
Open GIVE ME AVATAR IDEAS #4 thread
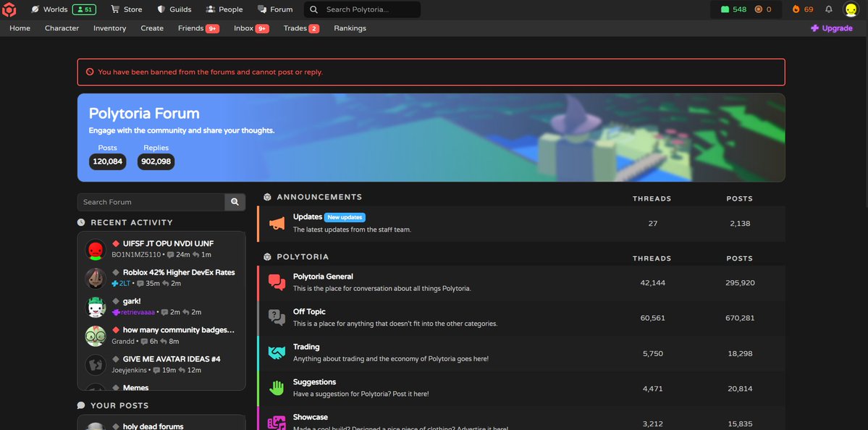[172, 358]
